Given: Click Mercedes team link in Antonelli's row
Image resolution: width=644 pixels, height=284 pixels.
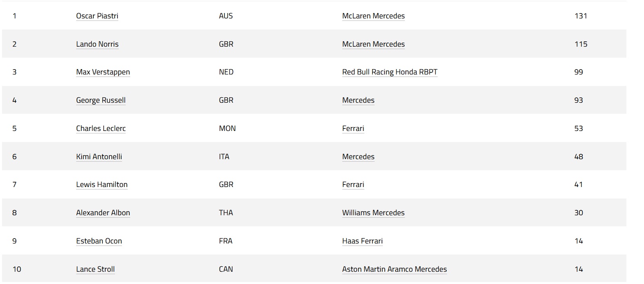Looking at the screenshot, I should pyautogui.click(x=358, y=157).
